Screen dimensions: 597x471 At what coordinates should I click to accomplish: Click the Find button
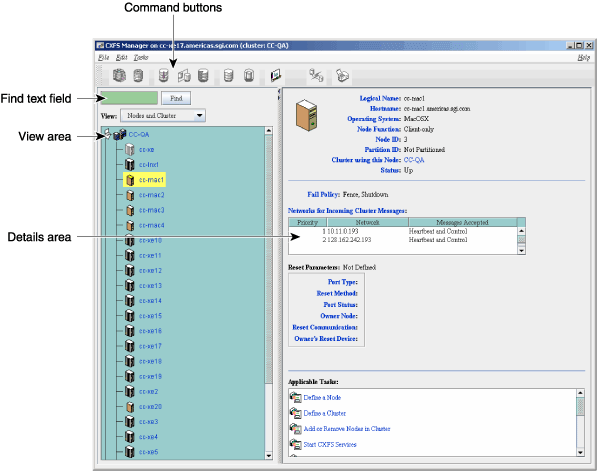[x=176, y=98]
